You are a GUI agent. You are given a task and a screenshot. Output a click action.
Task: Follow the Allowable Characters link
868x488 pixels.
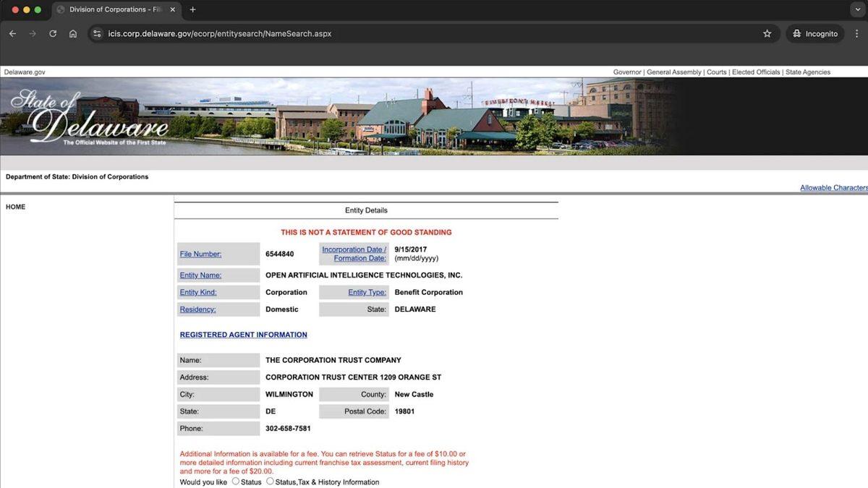click(x=833, y=188)
